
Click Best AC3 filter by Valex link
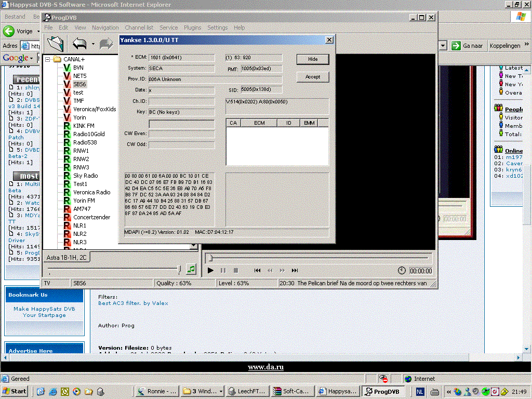133,303
